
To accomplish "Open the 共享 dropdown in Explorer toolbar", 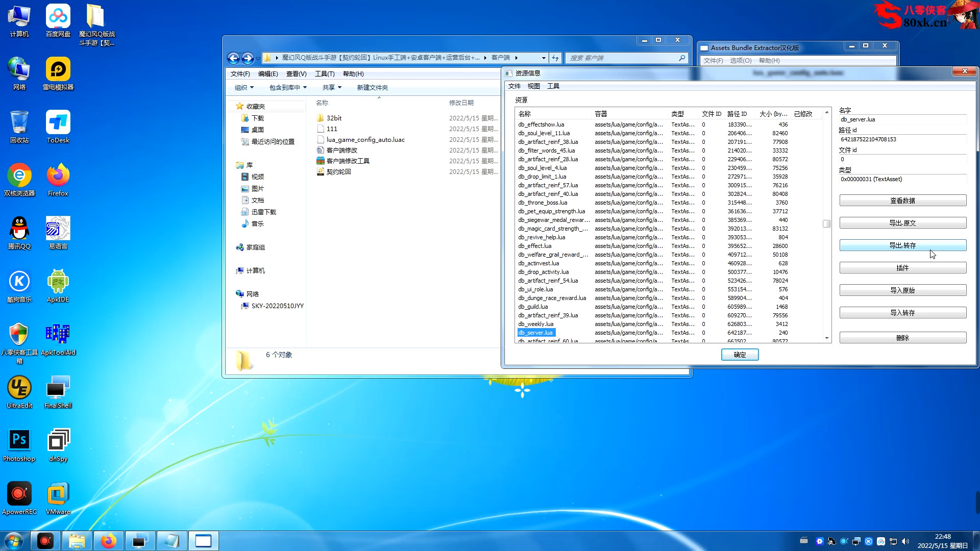I will (x=332, y=88).
